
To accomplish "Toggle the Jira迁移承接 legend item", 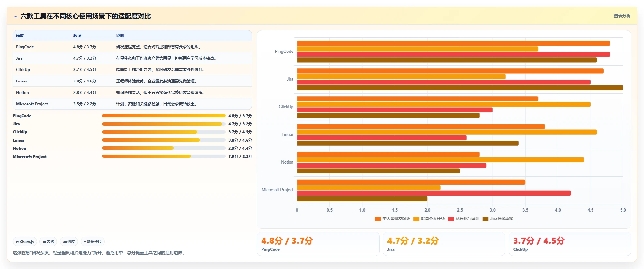I will (498, 219).
